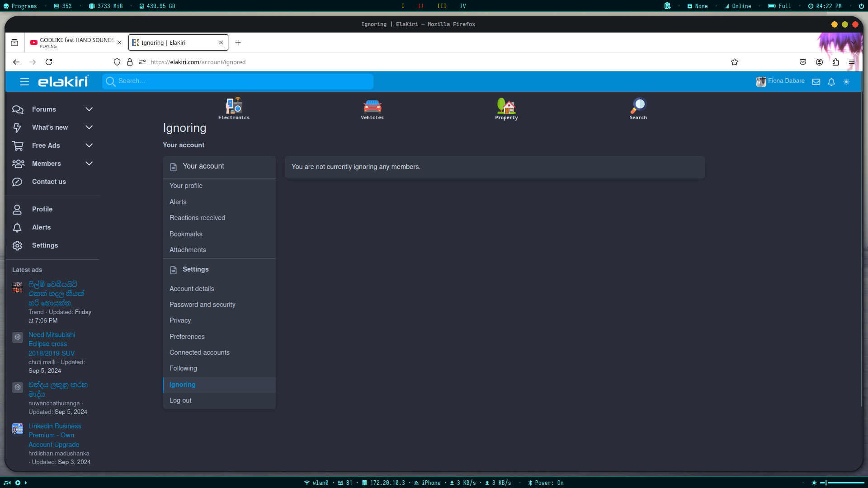Save the page to Pocket icon
Image resolution: width=868 pixels, height=488 pixels.
click(803, 62)
